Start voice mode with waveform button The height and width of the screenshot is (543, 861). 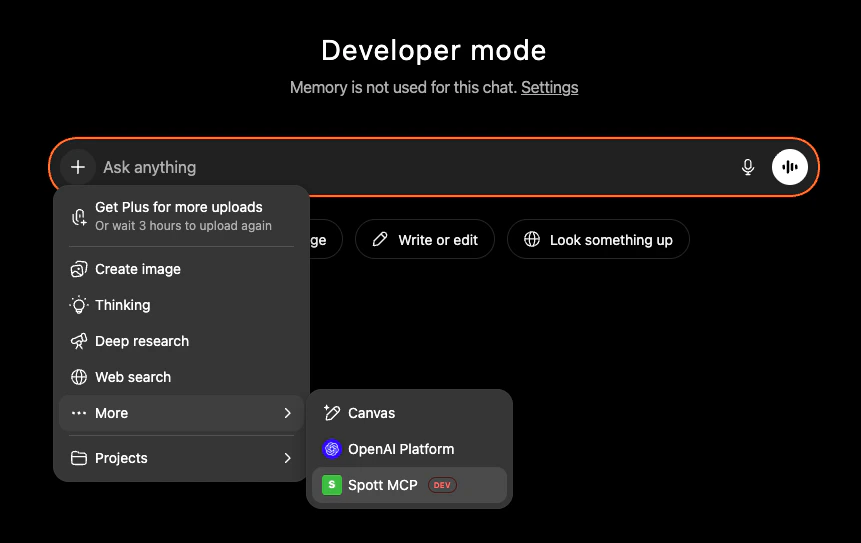[790, 167]
